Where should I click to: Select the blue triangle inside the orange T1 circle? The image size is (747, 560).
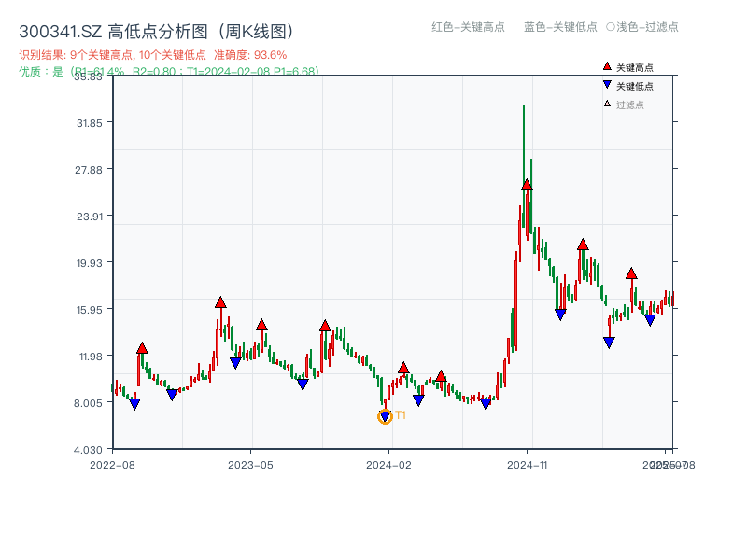click(384, 413)
